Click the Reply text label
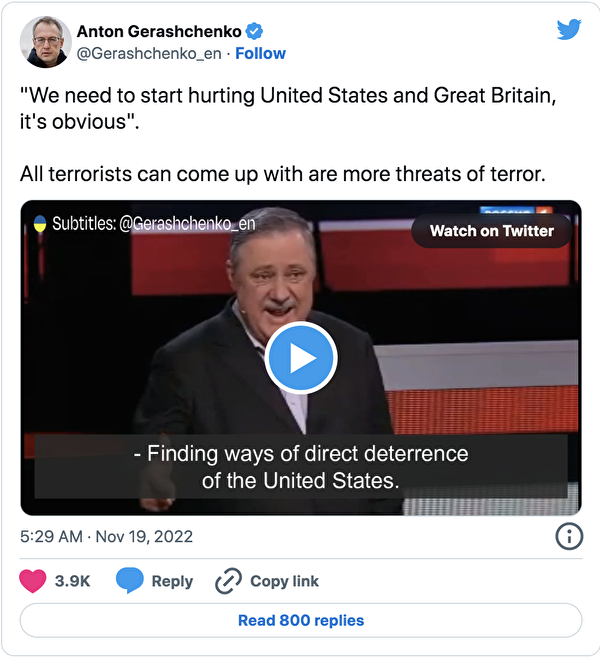The width and height of the screenshot is (600, 659). [172, 581]
